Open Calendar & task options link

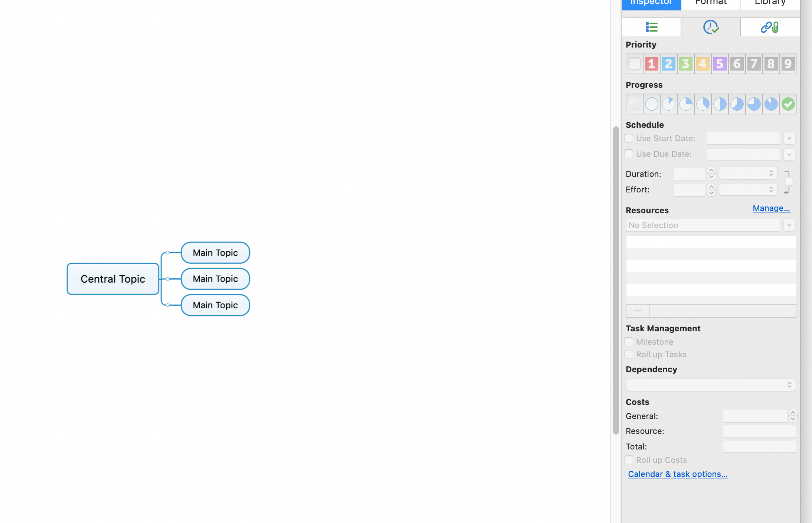[x=678, y=474]
